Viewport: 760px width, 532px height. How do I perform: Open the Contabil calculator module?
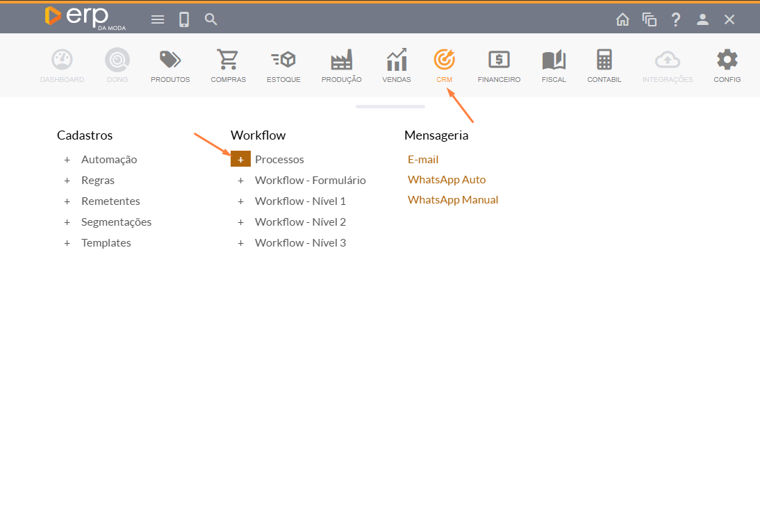point(604,60)
